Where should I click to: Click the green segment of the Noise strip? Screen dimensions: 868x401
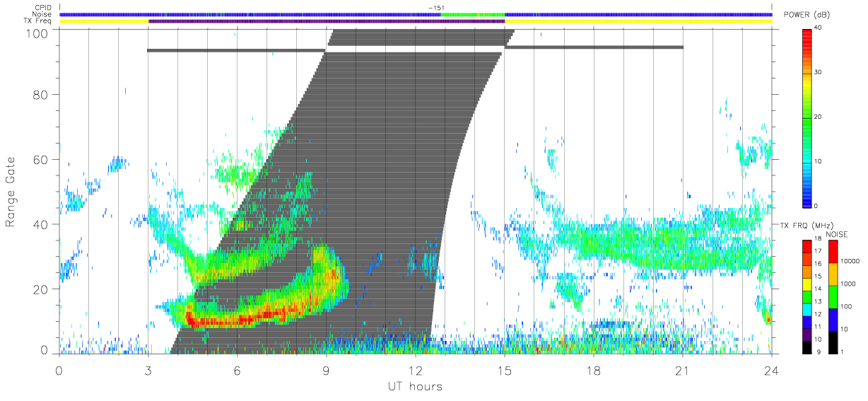(x=472, y=14)
